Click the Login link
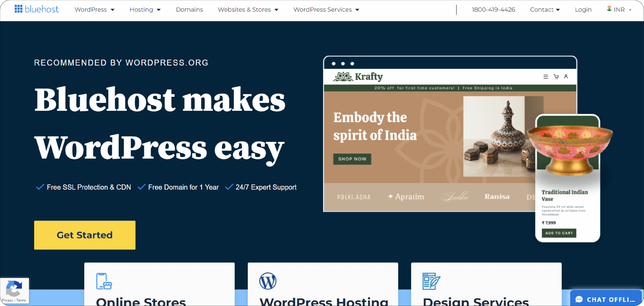 point(583,10)
